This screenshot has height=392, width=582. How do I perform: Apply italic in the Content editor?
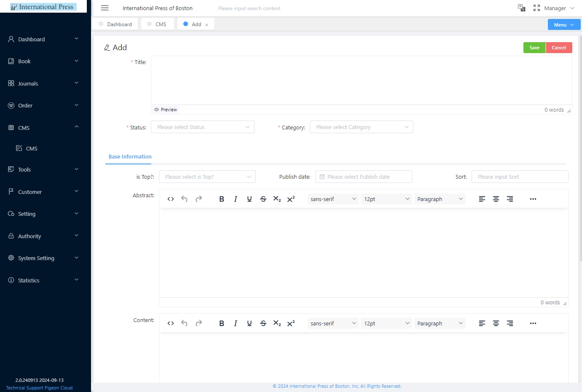pos(236,323)
